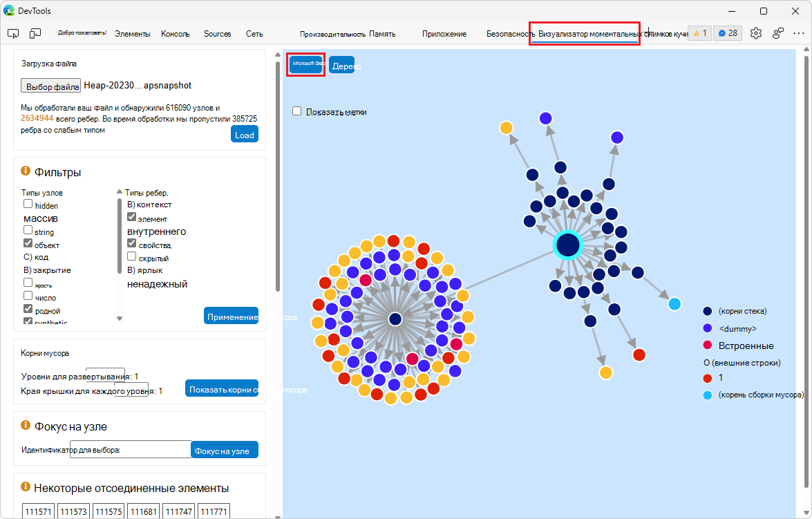Select detached element 111571
The image size is (812, 519).
coord(38,511)
